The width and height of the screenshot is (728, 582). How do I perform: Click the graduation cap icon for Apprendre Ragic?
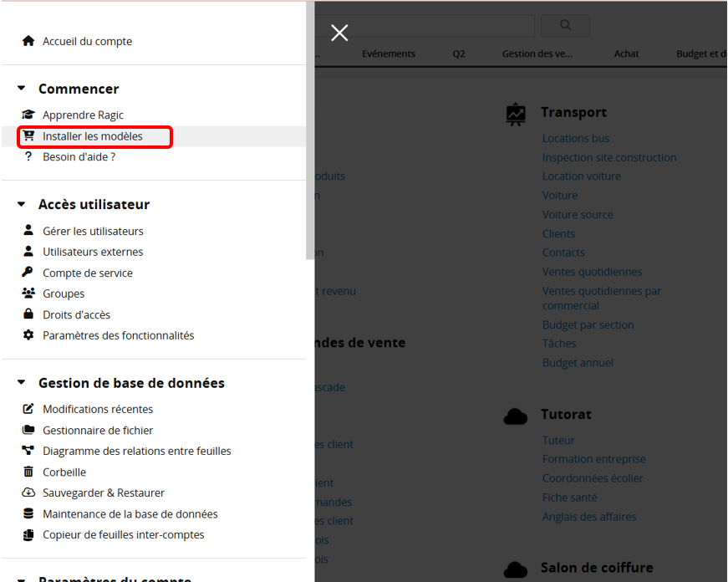coord(28,115)
